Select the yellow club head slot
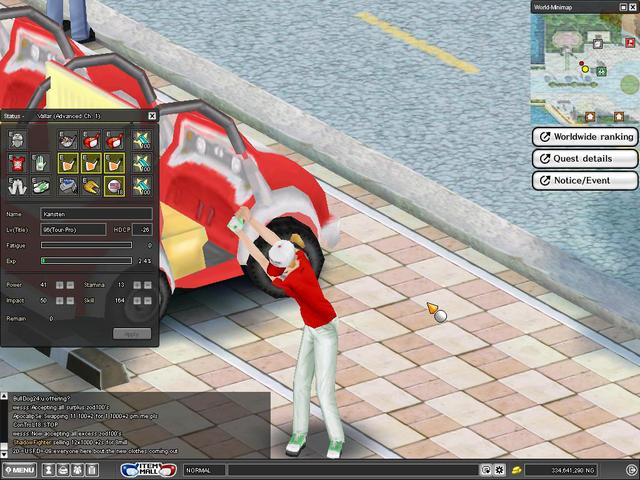The width and height of the screenshot is (640, 480). point(93,186)
